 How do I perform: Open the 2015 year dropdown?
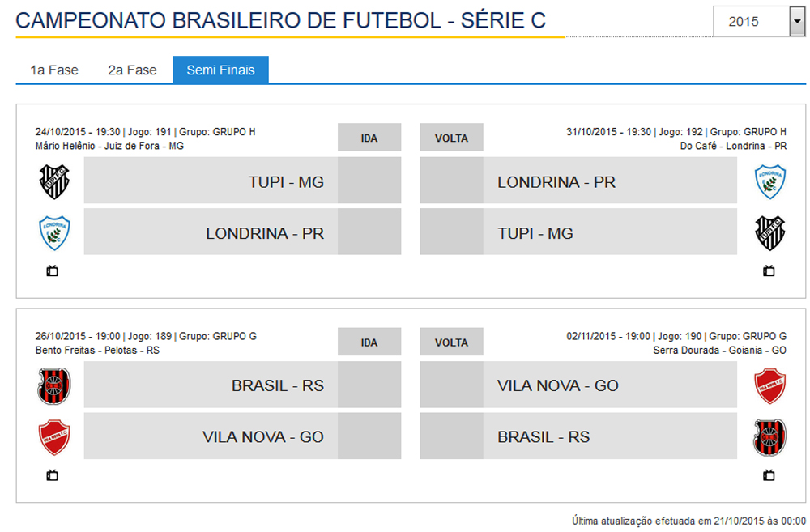pyautogui.click(x=749, y=22)
